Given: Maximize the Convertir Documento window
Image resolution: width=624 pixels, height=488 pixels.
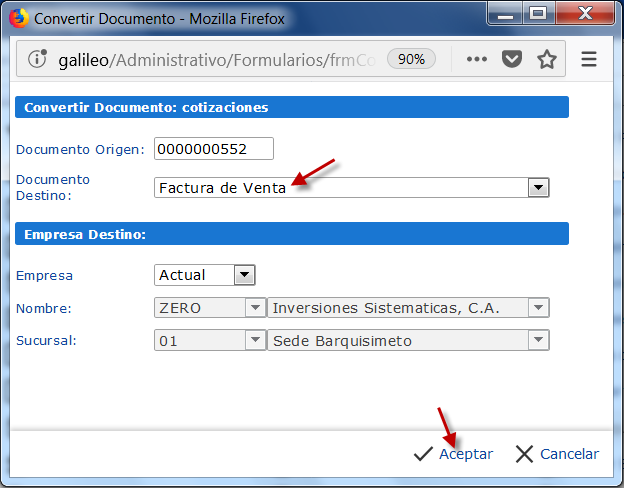Looking at the screenshot, I should click(x=538, y=14).
